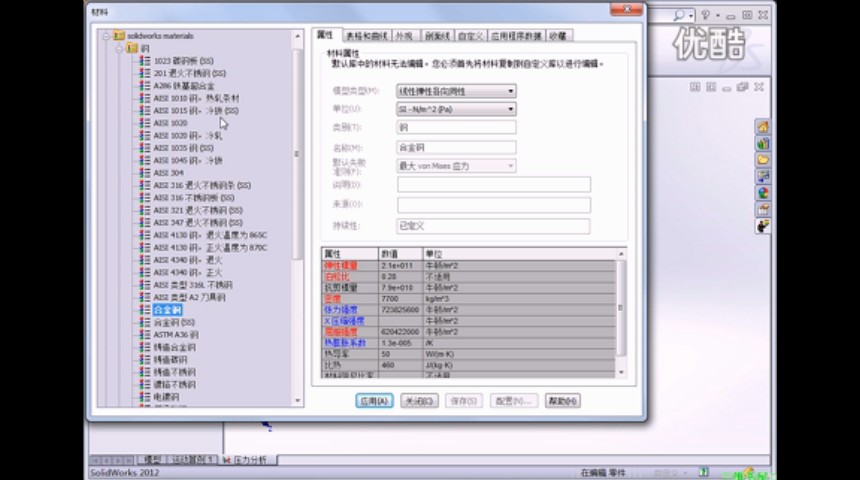The width and height of the screenshot is (860, 480).
Task: Select material 镀铬不锈钢
Action: [174, 385]
